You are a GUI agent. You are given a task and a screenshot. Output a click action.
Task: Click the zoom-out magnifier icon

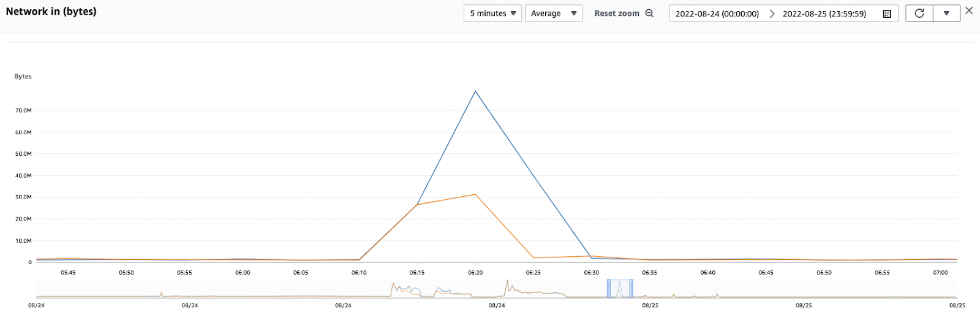point(649,13)
